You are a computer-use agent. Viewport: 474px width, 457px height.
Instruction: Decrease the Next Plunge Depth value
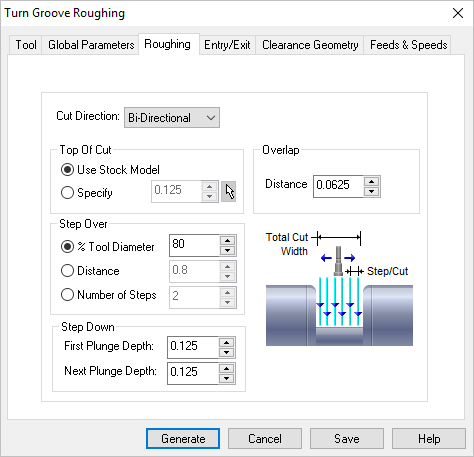pyautogui.click(x=227, y=379)
